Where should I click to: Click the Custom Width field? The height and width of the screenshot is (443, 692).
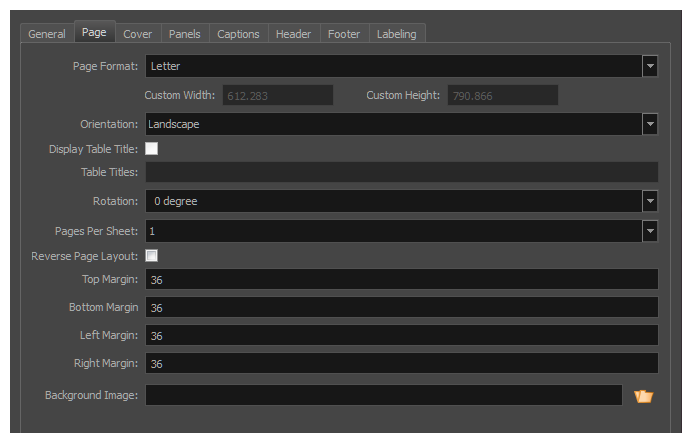coord(278,95)
